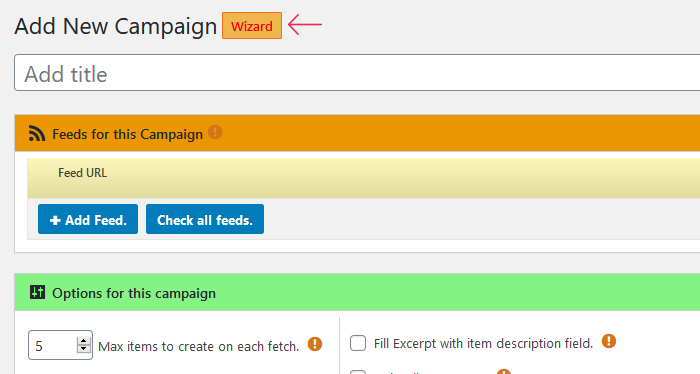The height and width of the screenshot is (374, 700).
Task: Check all feeds button
Action: pos(205,219)
